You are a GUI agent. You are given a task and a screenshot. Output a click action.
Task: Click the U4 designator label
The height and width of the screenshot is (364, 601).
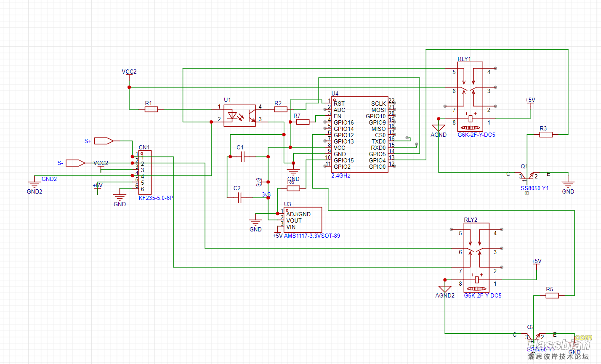click(335, 93)
